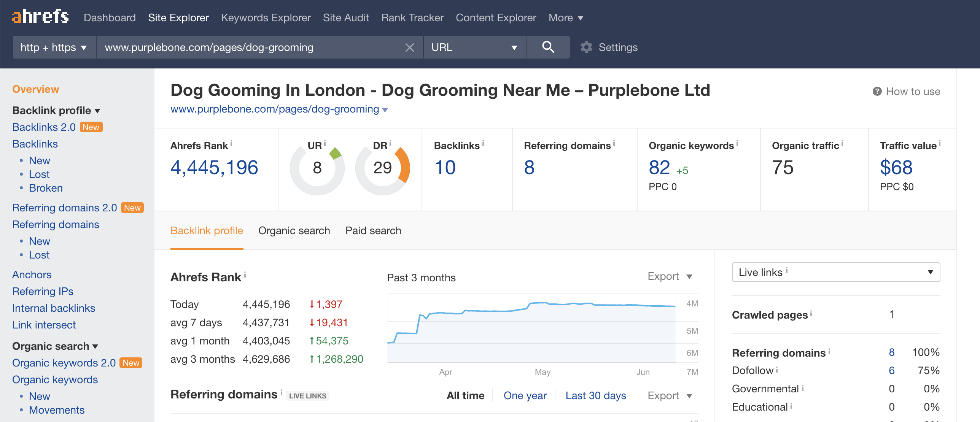Open Anchors report in sidebar

click(32, 274)
